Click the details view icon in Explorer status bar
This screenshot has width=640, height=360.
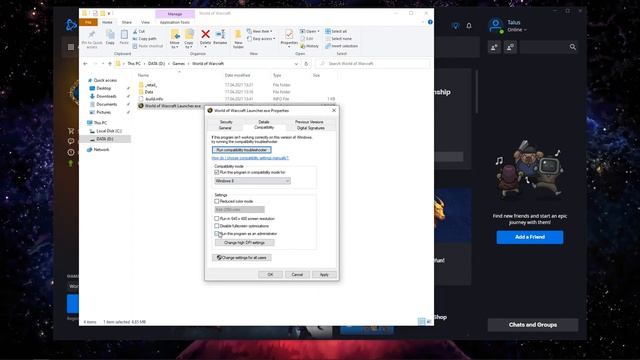(x=422, y=322)
